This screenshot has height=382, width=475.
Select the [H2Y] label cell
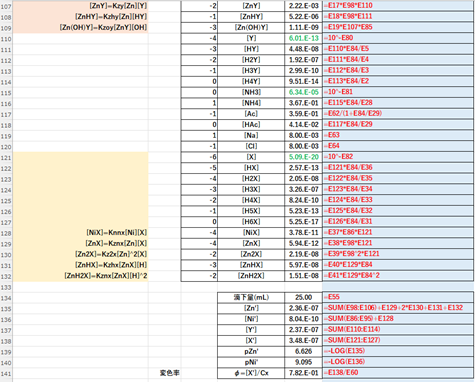[x=251, y=60]
